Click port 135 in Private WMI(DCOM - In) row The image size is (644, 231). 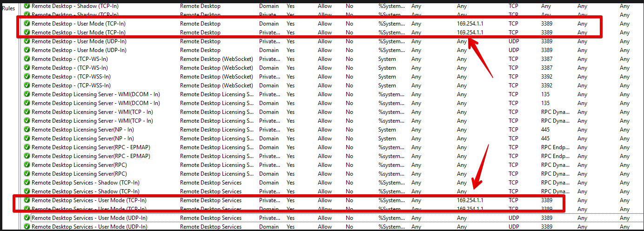(545, 94)
